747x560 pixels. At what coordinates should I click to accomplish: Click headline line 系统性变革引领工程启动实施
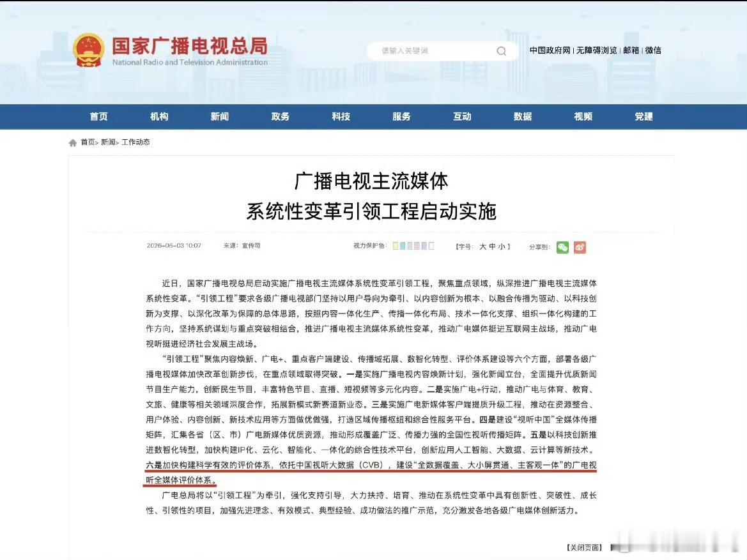371,211
